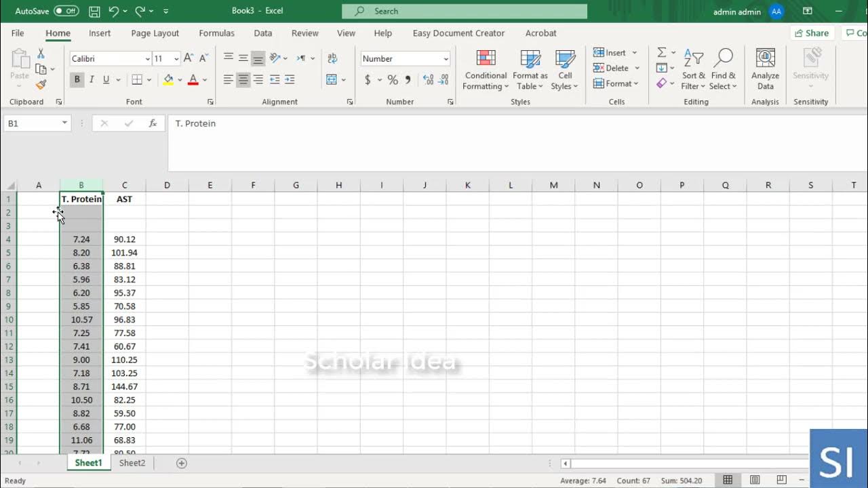This screenshot has width=868, height=488.
Task: Open the font name dropdown (Calibri)
Action: tap(147, 59)
